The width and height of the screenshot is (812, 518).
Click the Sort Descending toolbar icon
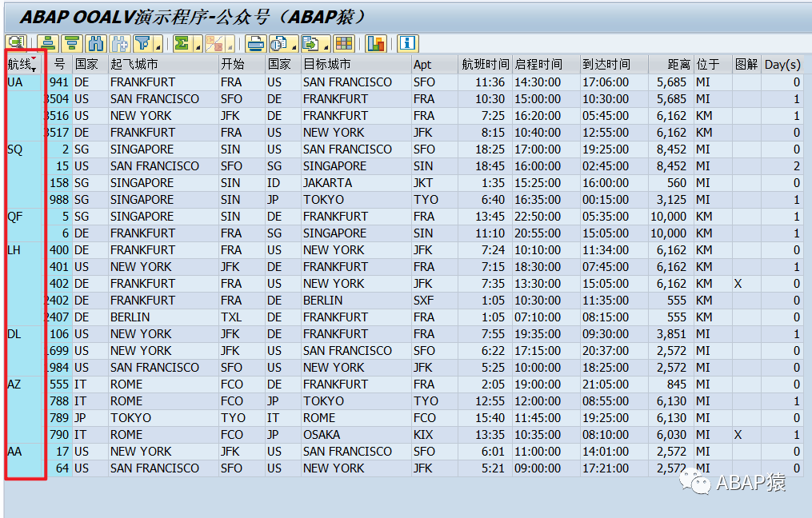click(x=72, y=43)
